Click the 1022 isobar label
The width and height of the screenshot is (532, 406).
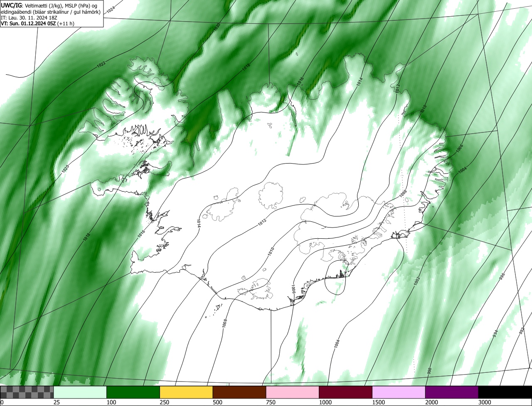coord(101,64)
